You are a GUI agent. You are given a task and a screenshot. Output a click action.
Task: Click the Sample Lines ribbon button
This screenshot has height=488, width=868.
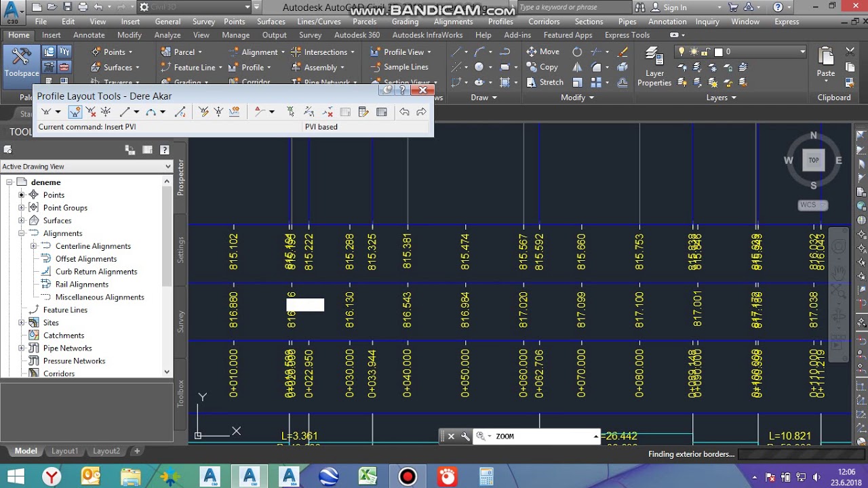coord(399,67)
